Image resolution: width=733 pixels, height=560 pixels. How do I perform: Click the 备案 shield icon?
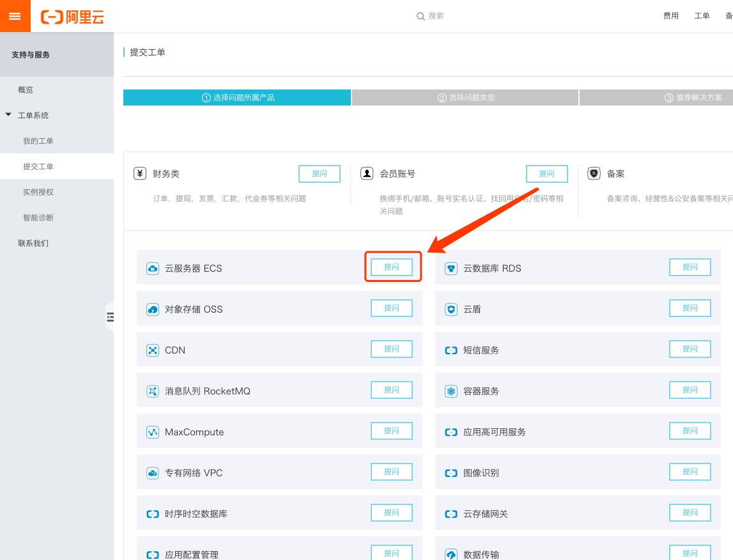click(594, 173)
